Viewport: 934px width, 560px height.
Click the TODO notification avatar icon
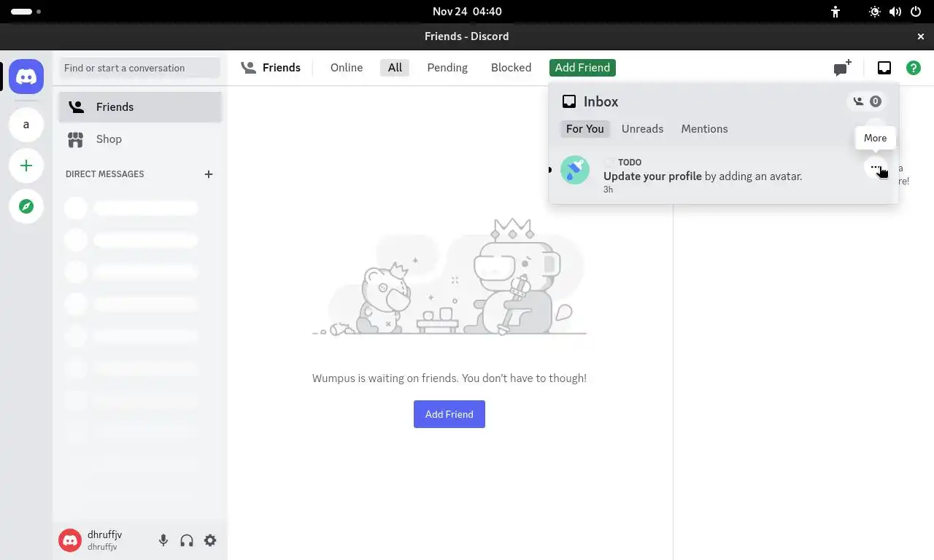coord(575,170)
